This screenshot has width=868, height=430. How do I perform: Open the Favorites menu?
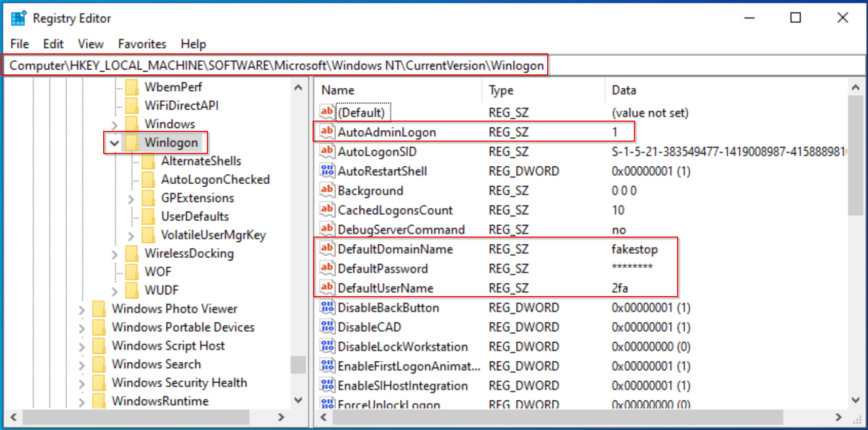click(x=142, y=44)
